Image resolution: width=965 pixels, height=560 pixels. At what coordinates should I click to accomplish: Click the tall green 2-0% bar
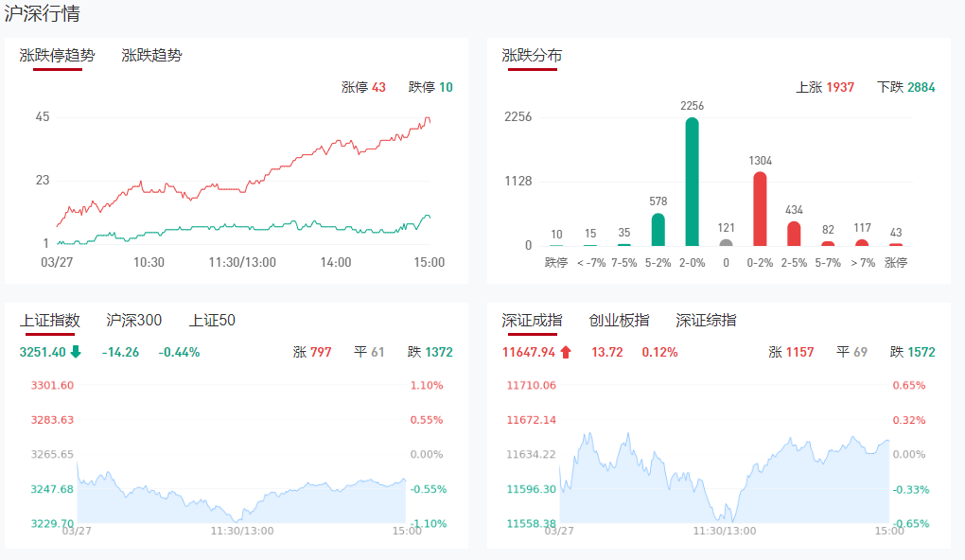click(692, 182)
